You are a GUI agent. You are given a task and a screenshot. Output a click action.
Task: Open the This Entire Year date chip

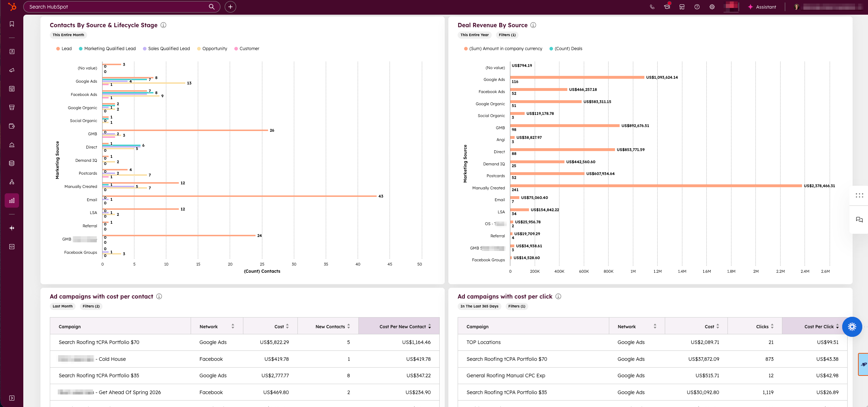(474, 35)
